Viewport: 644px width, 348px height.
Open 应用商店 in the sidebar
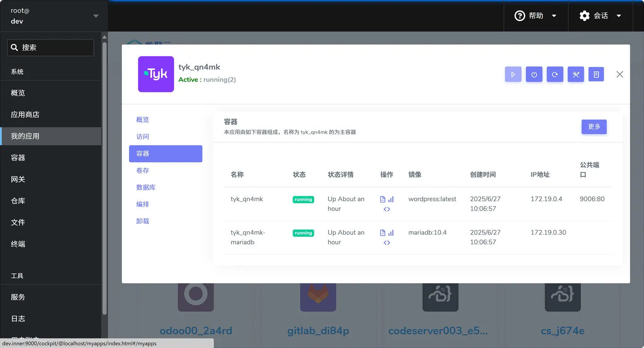(x=51, y=114)
